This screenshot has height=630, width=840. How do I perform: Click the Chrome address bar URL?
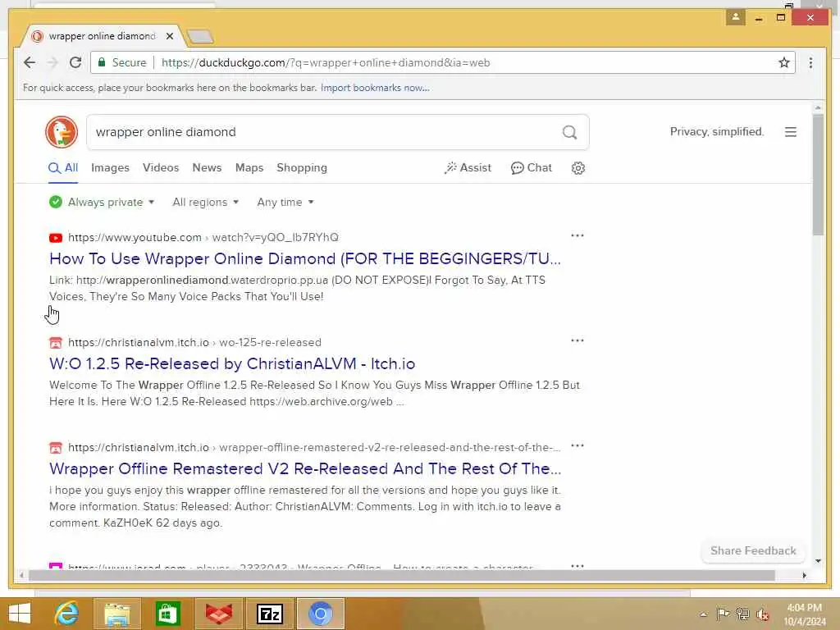pyautogui.click(x=326, y=62)
